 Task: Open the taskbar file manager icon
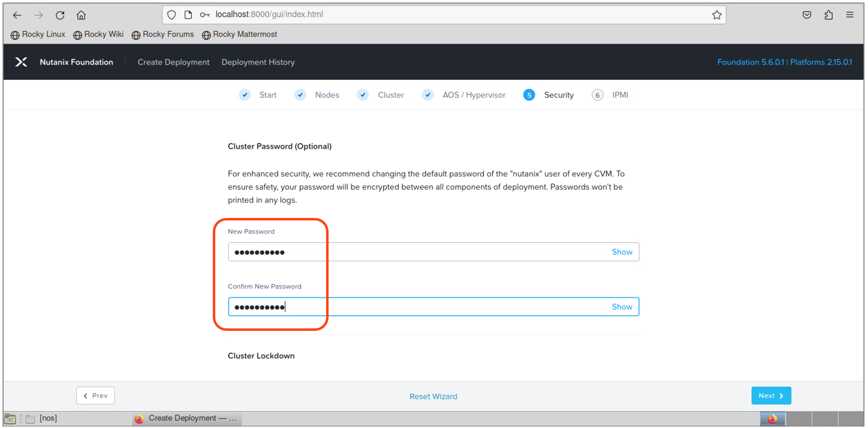(x=10, y=419)
